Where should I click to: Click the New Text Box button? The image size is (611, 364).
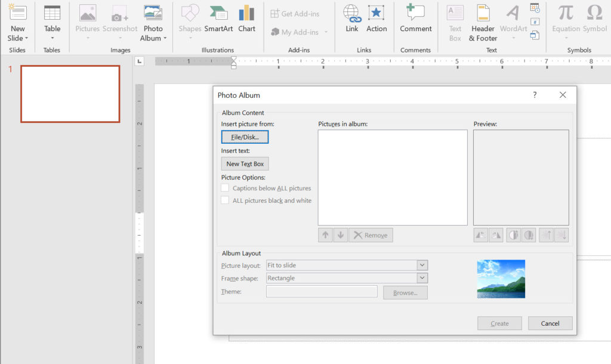point(245,164)
